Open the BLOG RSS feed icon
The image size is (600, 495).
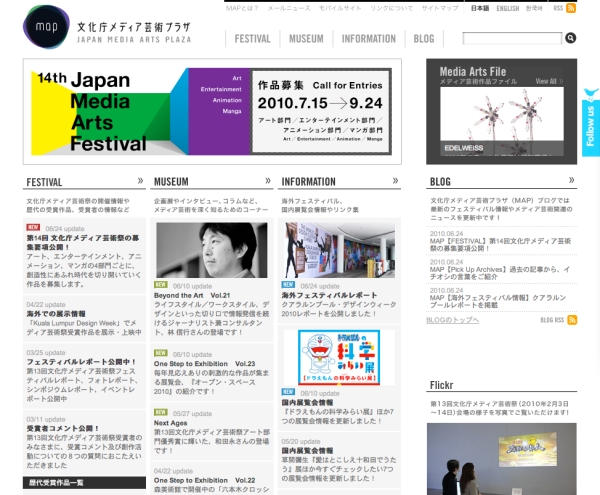571,320
